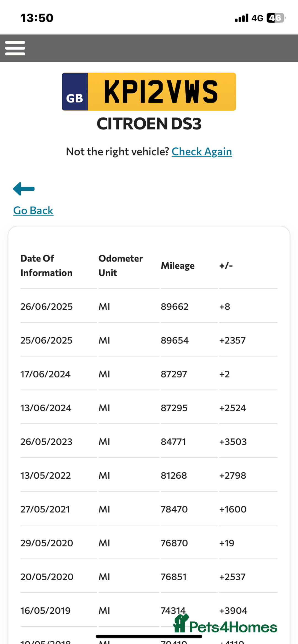Tap the Pets4Homes logo icon
Image resolution: width=298 pixels, height=644 pixels.
tap(181, 624)
